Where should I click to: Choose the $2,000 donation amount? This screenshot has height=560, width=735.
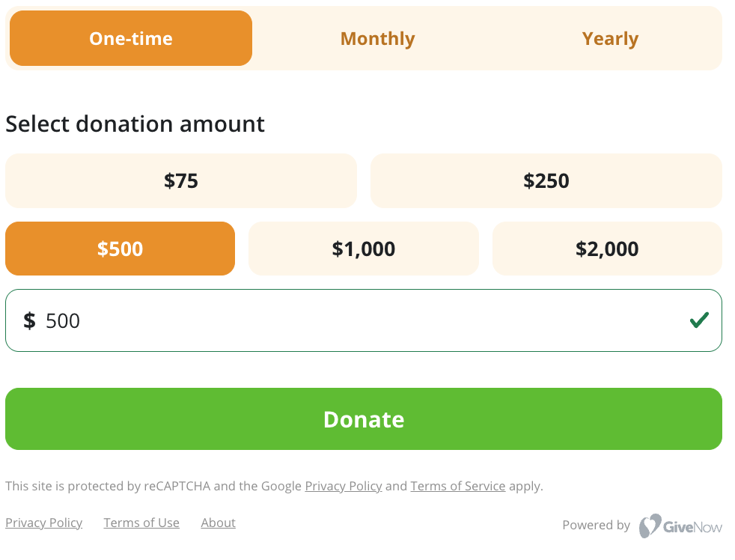(607, 249)
